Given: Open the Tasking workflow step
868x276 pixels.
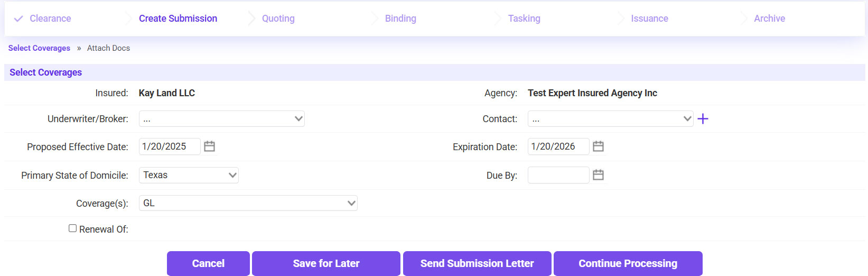Looking at the screenshot, I should tap(524, 19).
